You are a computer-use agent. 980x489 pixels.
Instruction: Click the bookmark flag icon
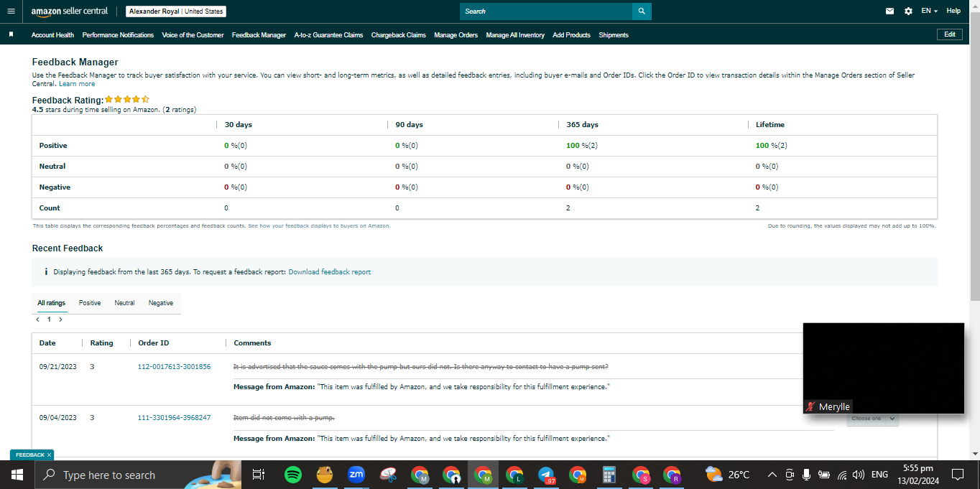[x=11, y=34]
